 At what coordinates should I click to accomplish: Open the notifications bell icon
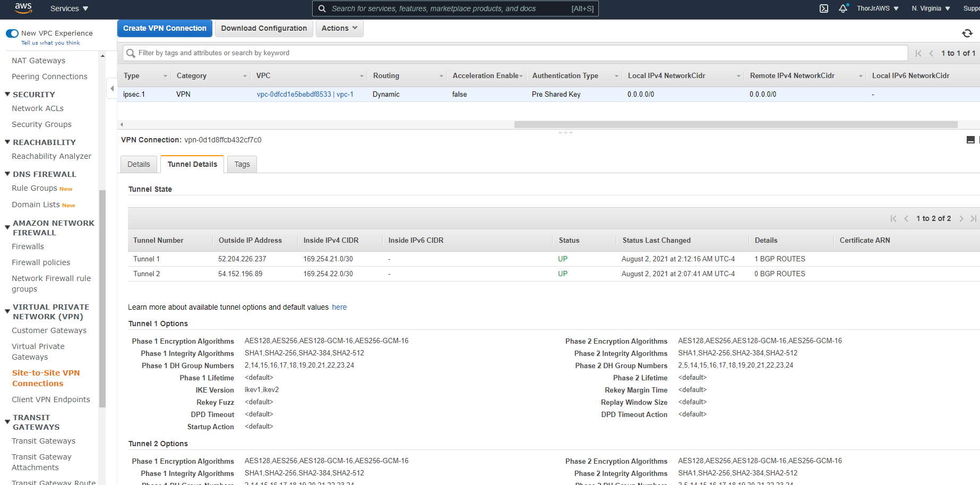point(843,8)
